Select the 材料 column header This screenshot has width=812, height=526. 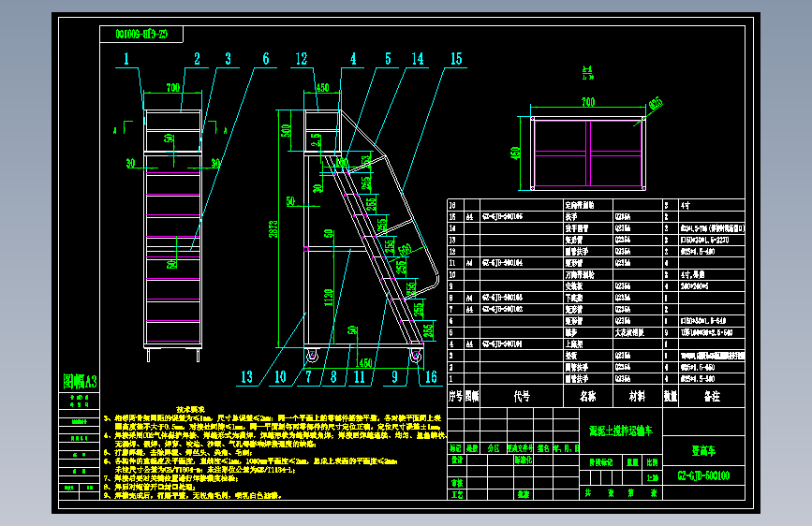point(638,396)
